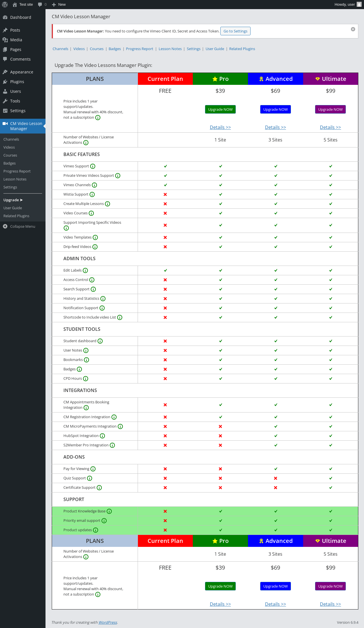The height and width of the screenshot is (628, 364).
Task: Open the Badges tab link
Action: tap(115, 49)
